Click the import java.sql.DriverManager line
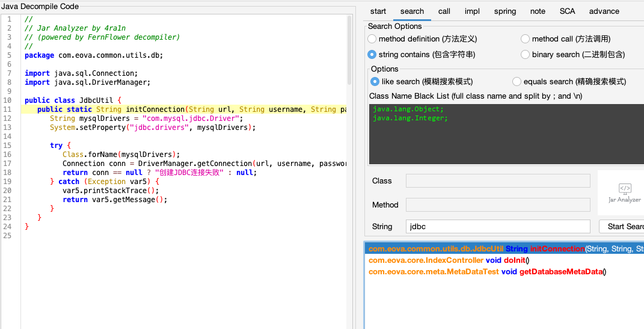This screenshot has height=329, width=644. click(x=87, y=82)
